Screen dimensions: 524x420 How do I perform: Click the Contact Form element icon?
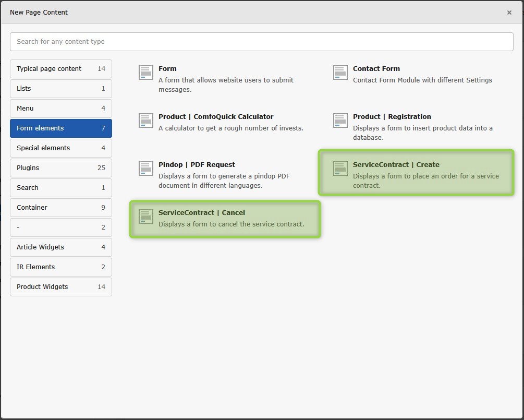(x=340, y=73)
